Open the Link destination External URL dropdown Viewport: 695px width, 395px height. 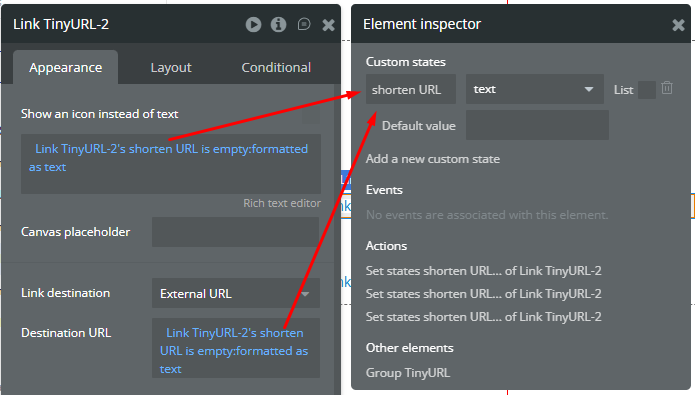click(x=236, y=293)
